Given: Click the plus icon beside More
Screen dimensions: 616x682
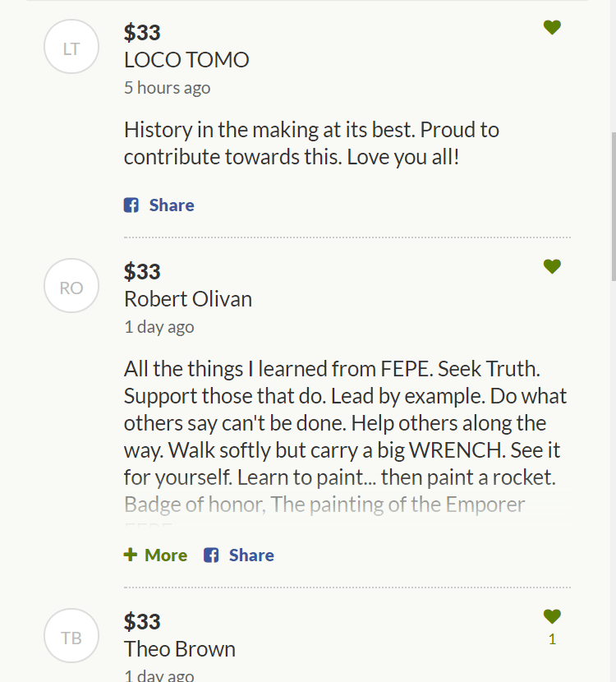Looking at the screenshot, I should pos(130,555).
